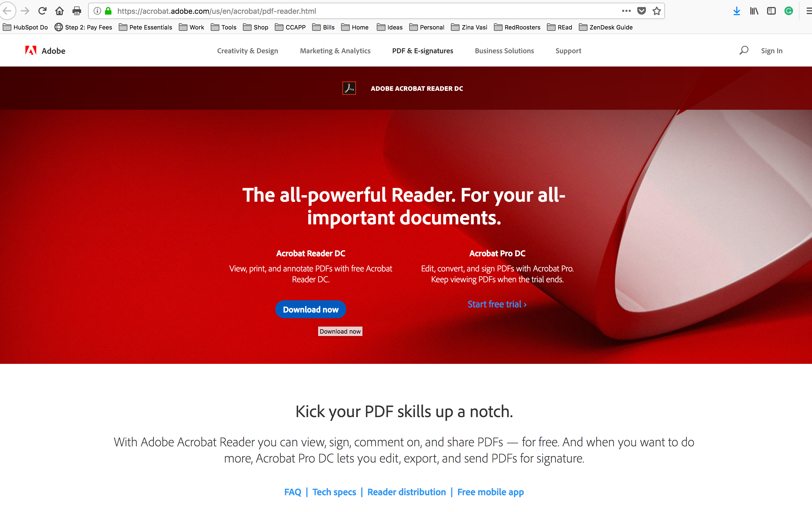812x512 pixels.
Task: Click the browser menu overflow icon
Action: (809, 11)
